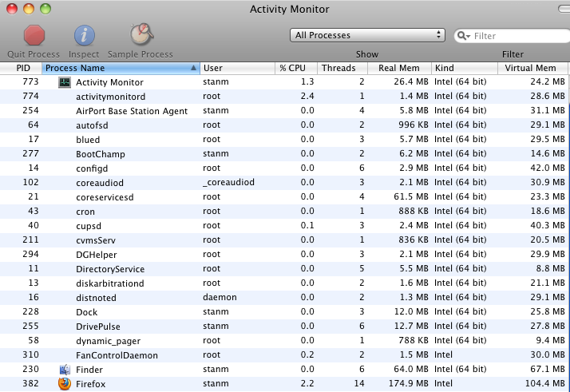Viewport: 570px width, 392px height.
Task: Click the Inspect info icon
Action: point(85,35)
